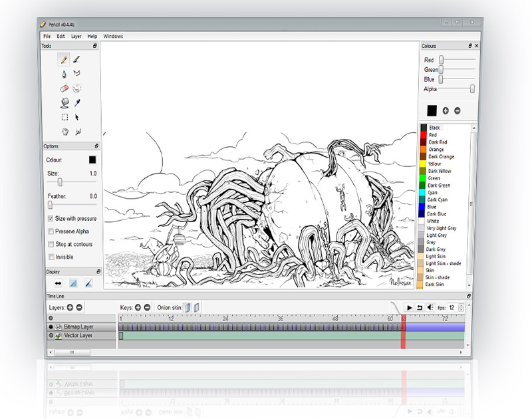
Task: Toggle all layers visibility dot
Action: click(51, 318)
